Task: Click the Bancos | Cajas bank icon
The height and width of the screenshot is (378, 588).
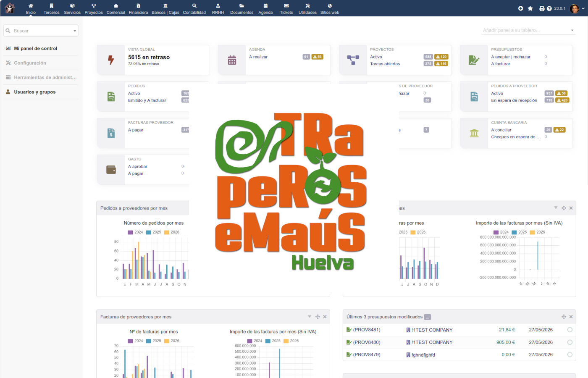Action: (x=165, y=6)
